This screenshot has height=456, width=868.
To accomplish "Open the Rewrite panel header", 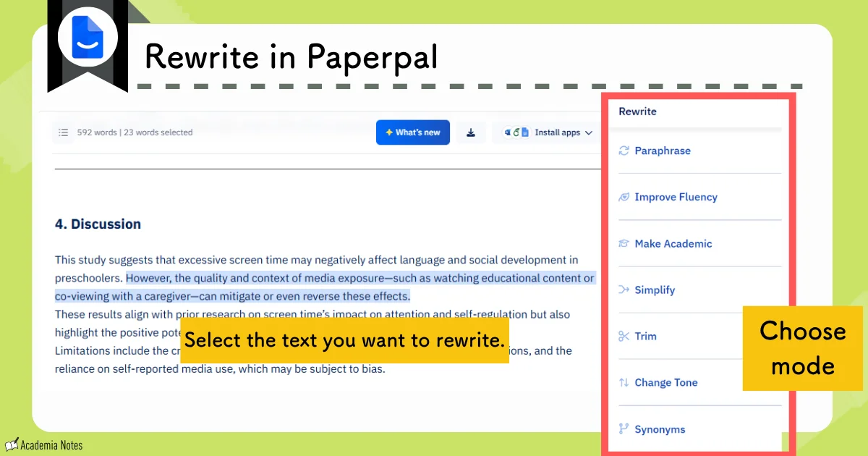I will pyautogui.click(x=637, y=111).
